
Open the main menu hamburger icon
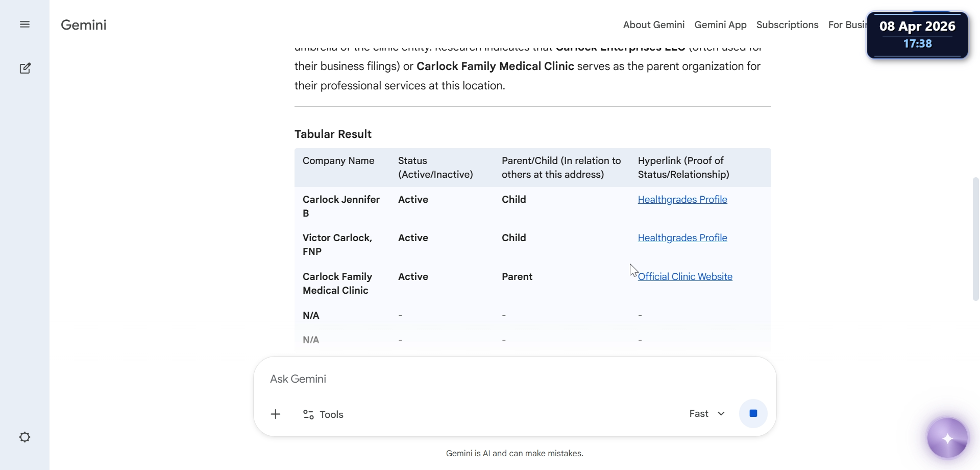click(x=24, y=25)
